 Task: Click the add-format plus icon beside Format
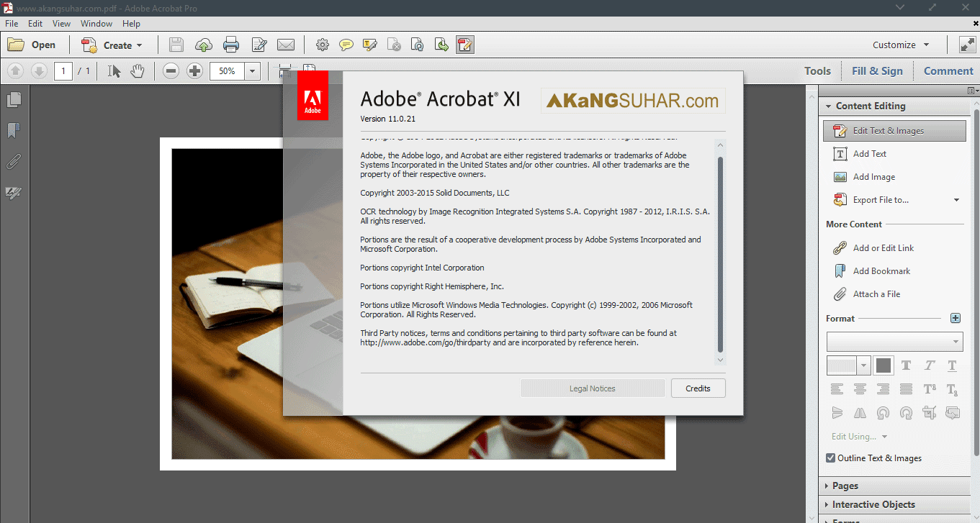coord(956,318)
